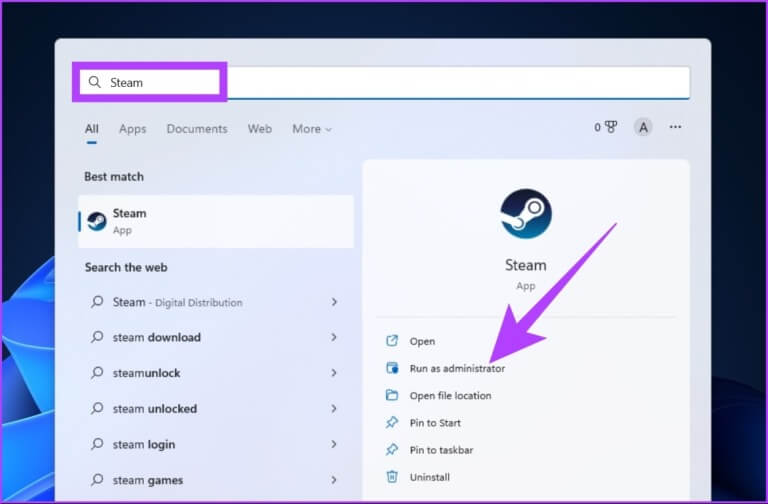Screen dimensions: 768x504
Task: Choose Pin to Start
Action: coord(435,423)
